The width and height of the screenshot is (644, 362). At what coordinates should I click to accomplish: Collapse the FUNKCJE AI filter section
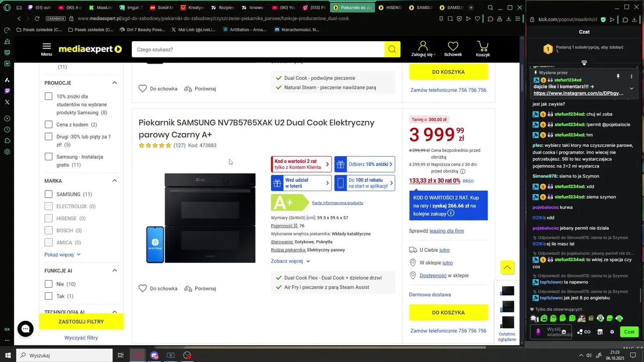114,270
